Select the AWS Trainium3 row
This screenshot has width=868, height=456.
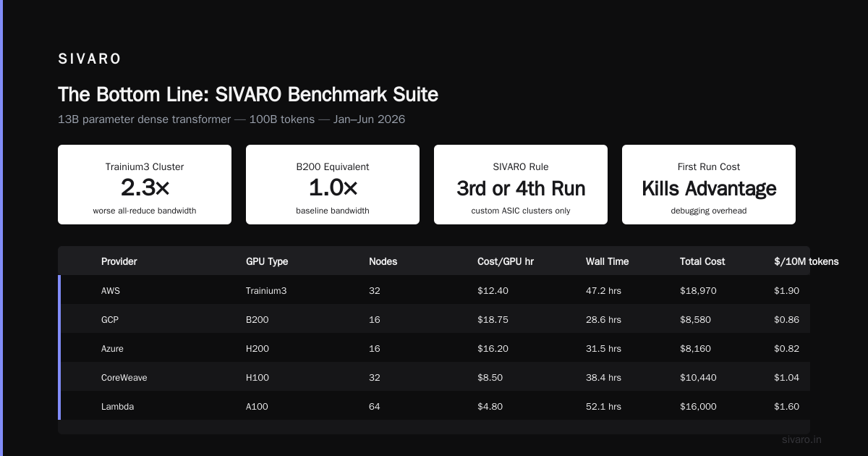click(434, 290)
